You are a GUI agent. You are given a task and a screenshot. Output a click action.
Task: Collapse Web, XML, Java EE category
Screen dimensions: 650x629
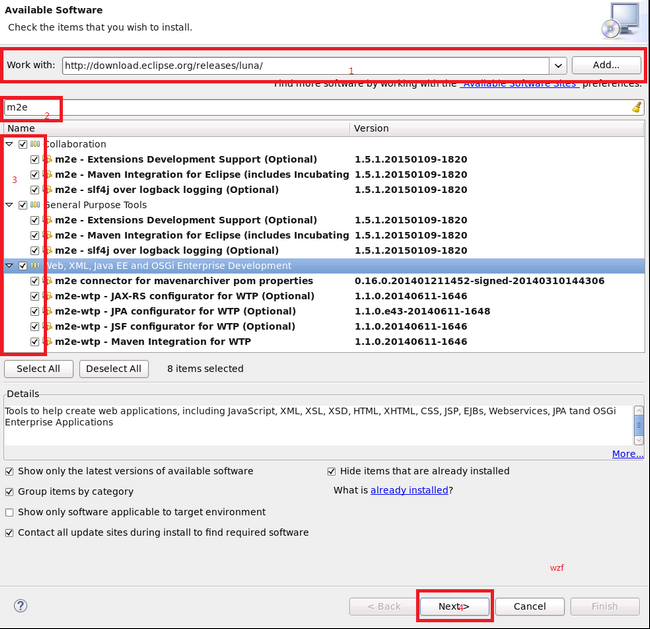click(9, 265)
